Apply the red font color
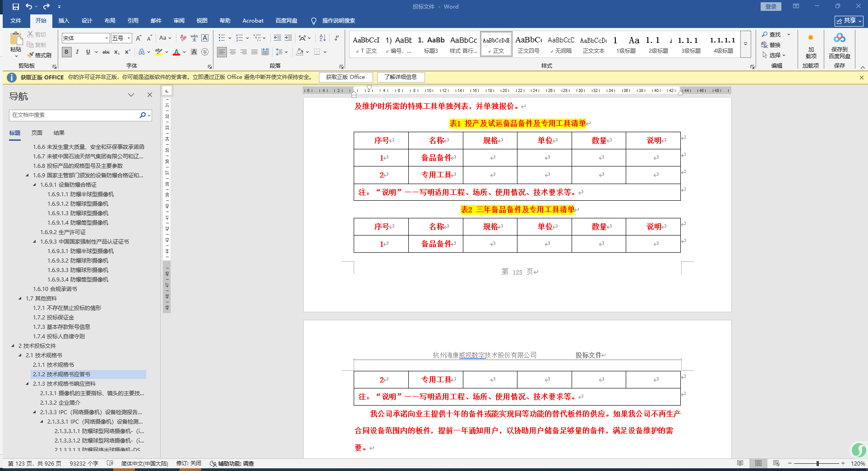 (x=176, y=52)
